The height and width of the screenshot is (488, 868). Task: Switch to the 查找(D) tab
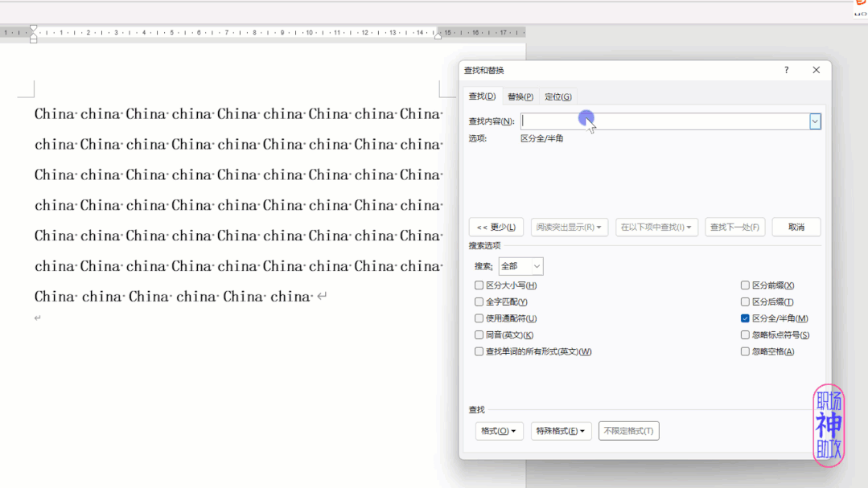point(482,96)
